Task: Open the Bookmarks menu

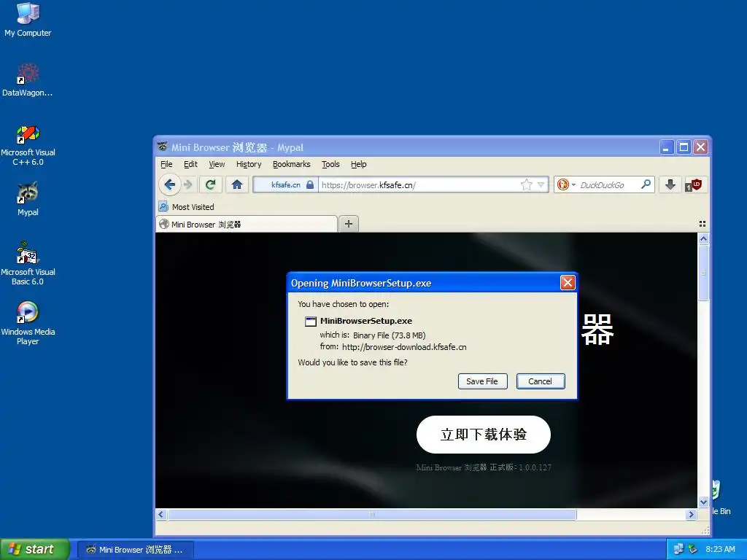Action: point(292,164)
